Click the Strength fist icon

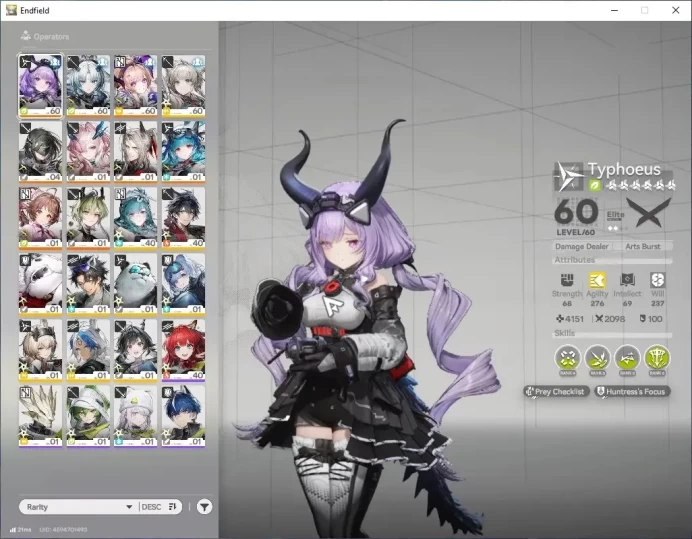pyautogui.click(x=567, y=280)
